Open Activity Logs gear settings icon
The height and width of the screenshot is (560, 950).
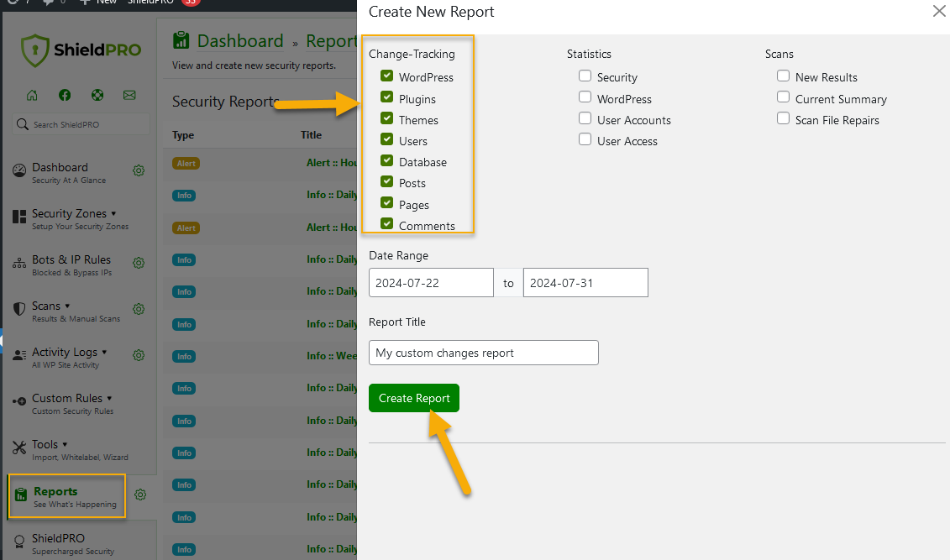[x=139, y=355]
